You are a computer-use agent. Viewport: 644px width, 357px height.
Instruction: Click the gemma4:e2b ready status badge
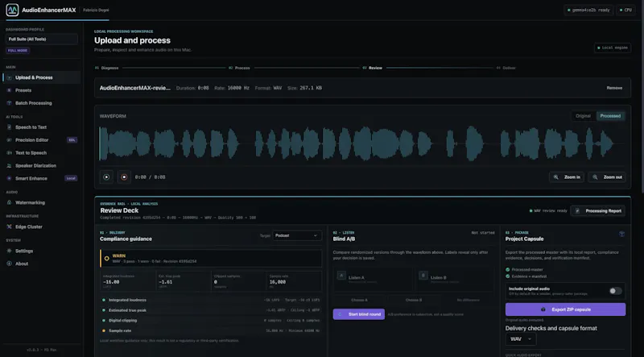588,10
